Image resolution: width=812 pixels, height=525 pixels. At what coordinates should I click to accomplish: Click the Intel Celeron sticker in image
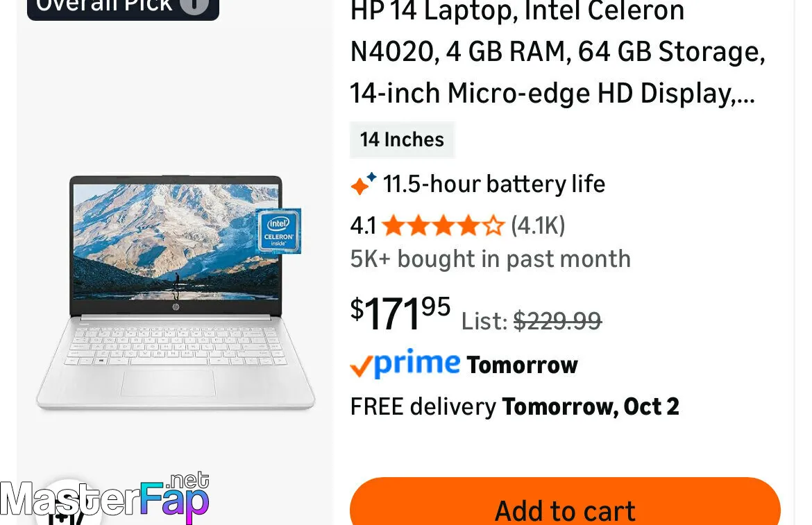point(278,231)
